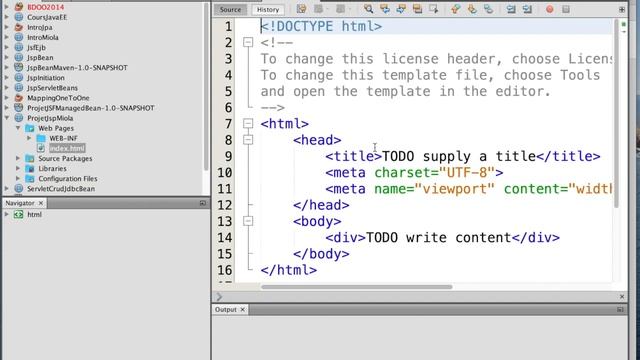The width and height of the screenshot is (640, 360).
Task: Select the CoursJavaEE project
Action: 47,18
